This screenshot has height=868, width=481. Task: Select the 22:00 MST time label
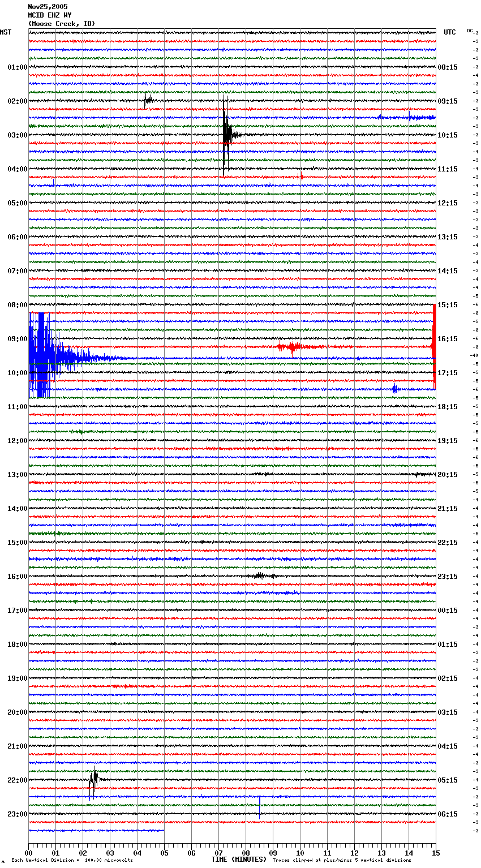pyautogui.click(x=18, y=780)
